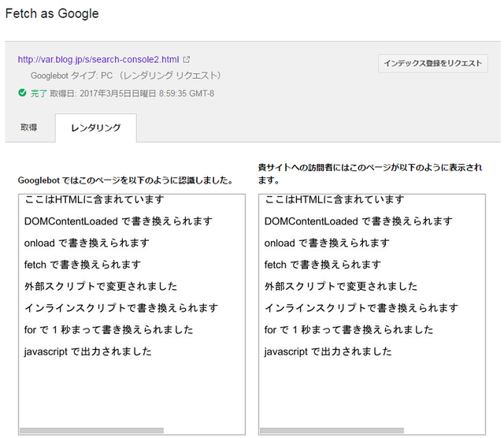Select the レンダリング tab
504x438 pixels.
[x=96, y=128]
